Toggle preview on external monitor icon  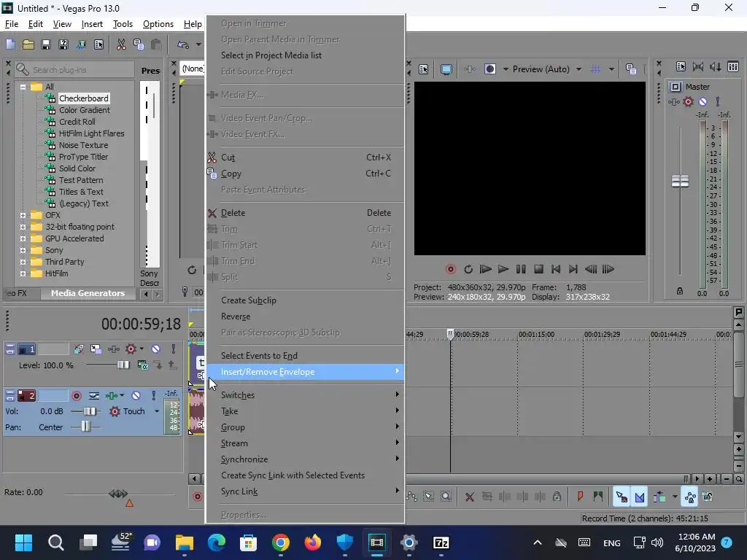click(x=446, y=69)
